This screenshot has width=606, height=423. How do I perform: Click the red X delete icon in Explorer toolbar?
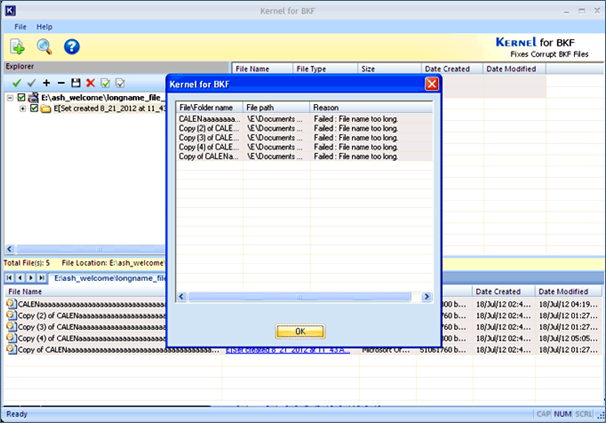(90, 83)
